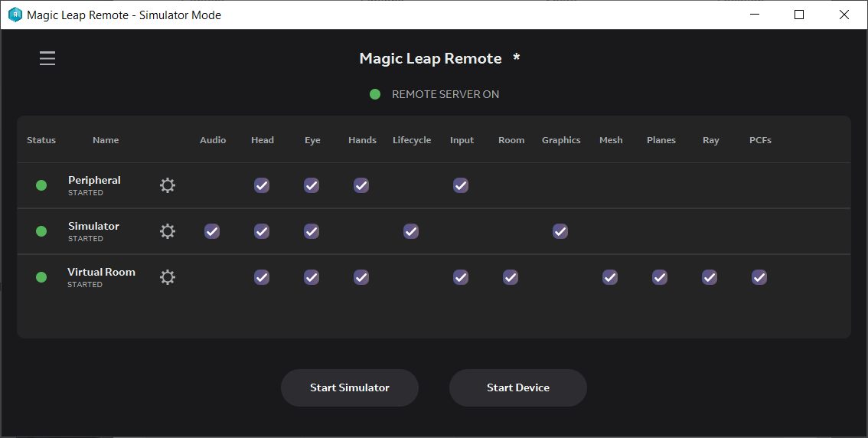Uncheck Input for Peripheral
Screen dimensions: 868x438
[x=461, y=185]
